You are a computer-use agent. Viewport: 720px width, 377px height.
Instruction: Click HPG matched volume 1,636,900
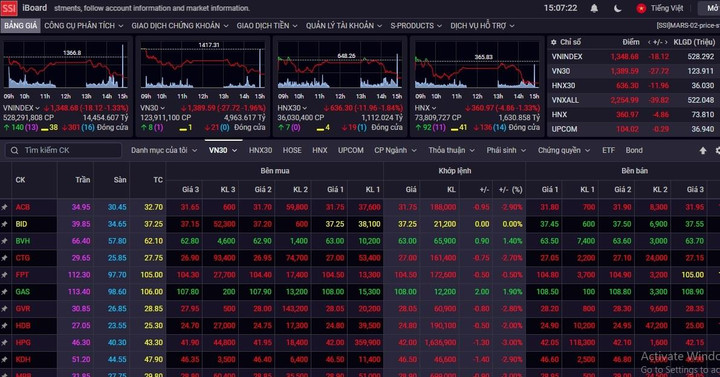440,343
